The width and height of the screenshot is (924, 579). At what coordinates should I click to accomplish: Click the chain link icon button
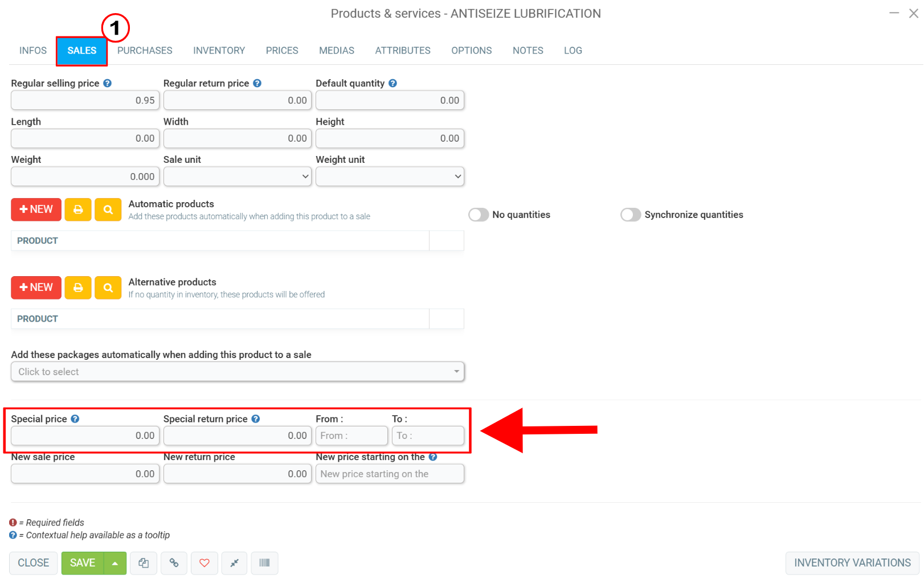pyautogui.click(x=174, y=563)
